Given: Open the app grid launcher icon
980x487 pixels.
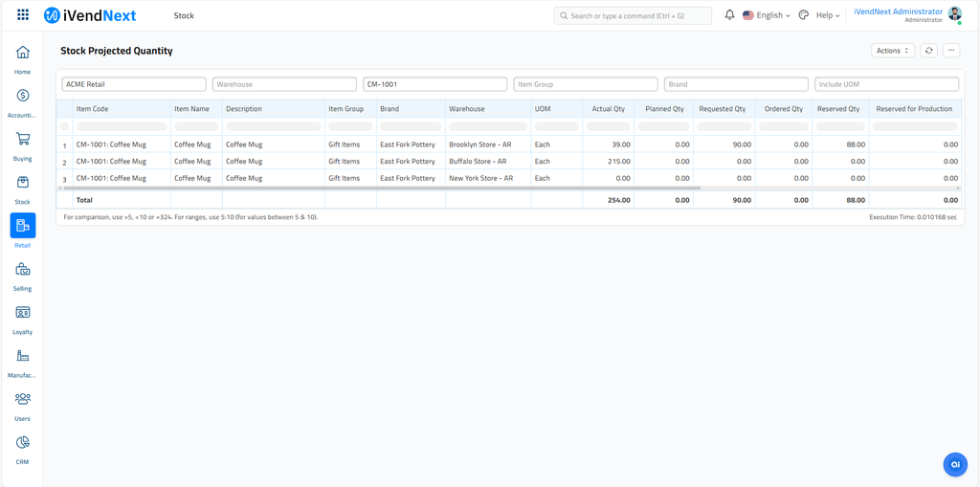Looking at the screenshot, I should [23, 15].
